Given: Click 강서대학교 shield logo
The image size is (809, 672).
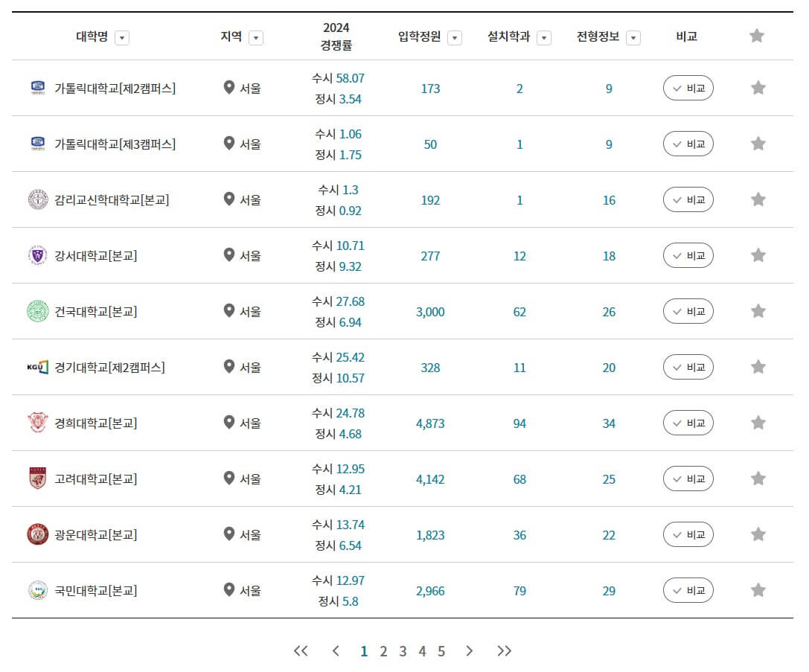Looking at the screenshot, I should tap(38, 255).
